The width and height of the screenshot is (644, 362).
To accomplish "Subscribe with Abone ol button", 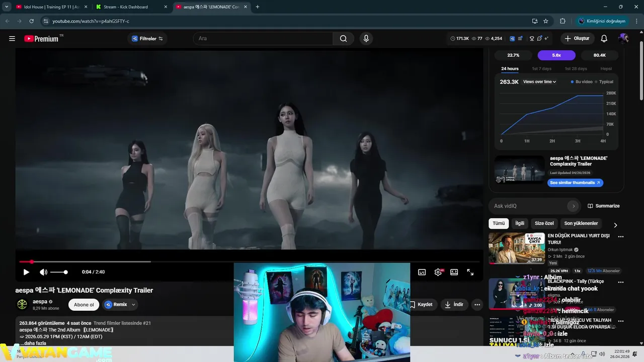I will click(84, 304).
